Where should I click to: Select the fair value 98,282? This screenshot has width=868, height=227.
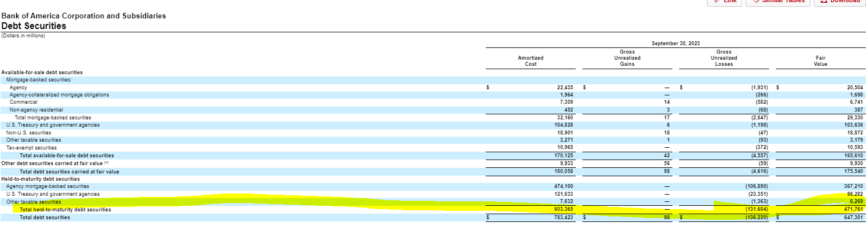(x=855, y=194)
